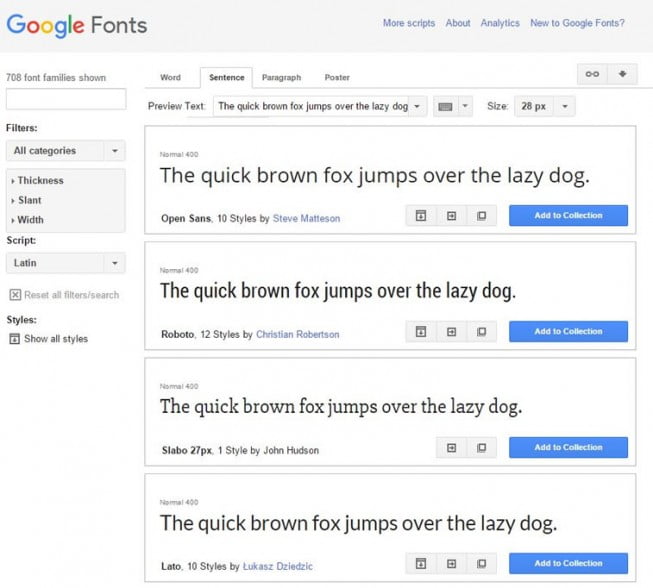Click the bookmark link icon in the toolbar
The height and width of the screenshot is (588, 653).
tap(592, 75)
